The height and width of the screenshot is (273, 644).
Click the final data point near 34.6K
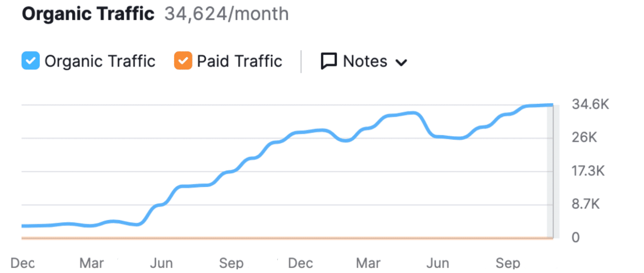[550, 105]
